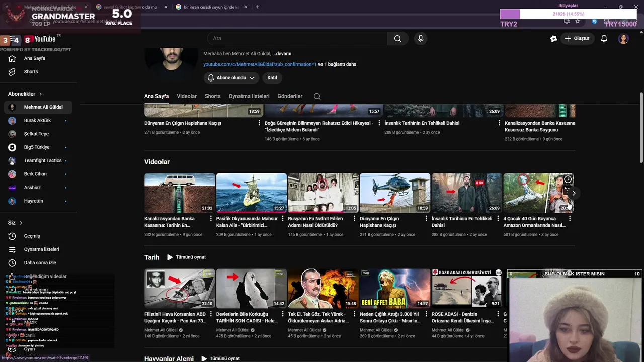Open options for Rusya'nın En Nefret video
This screenshot has width=644, height=362.
(x=355, y=219)
